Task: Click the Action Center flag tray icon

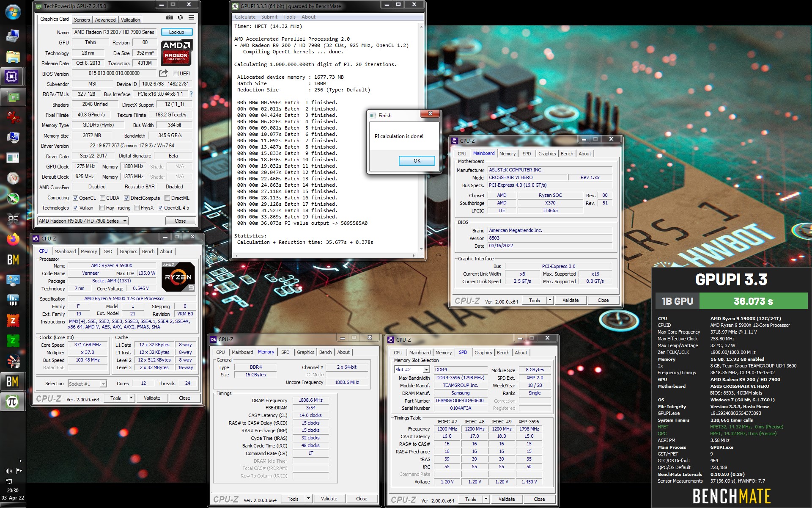Action: point(19,471)
